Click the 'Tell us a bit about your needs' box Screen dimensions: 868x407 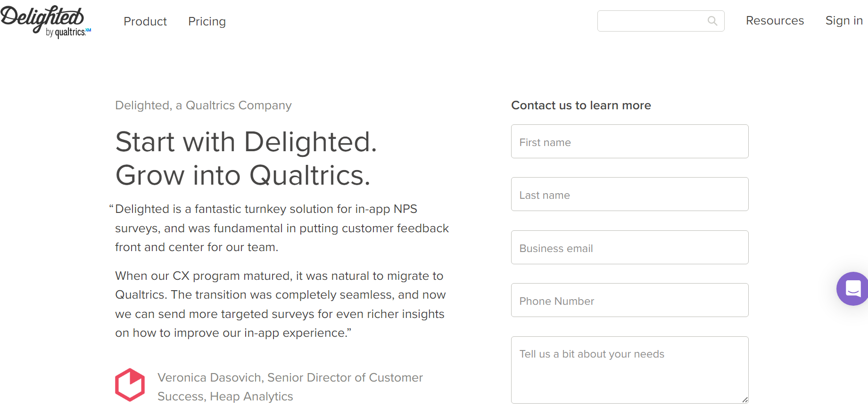coord(629,370)
